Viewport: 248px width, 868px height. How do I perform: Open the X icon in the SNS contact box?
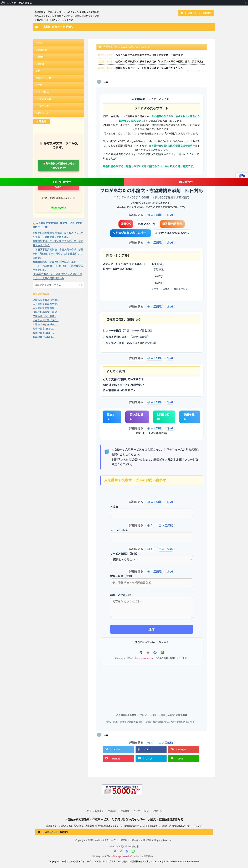pyautogui.click(x=141, y=652)
